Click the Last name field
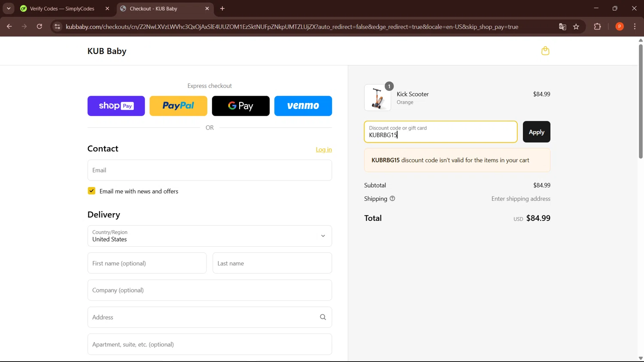Viewport: 644px width, 362px height. [x=272, y=263]
